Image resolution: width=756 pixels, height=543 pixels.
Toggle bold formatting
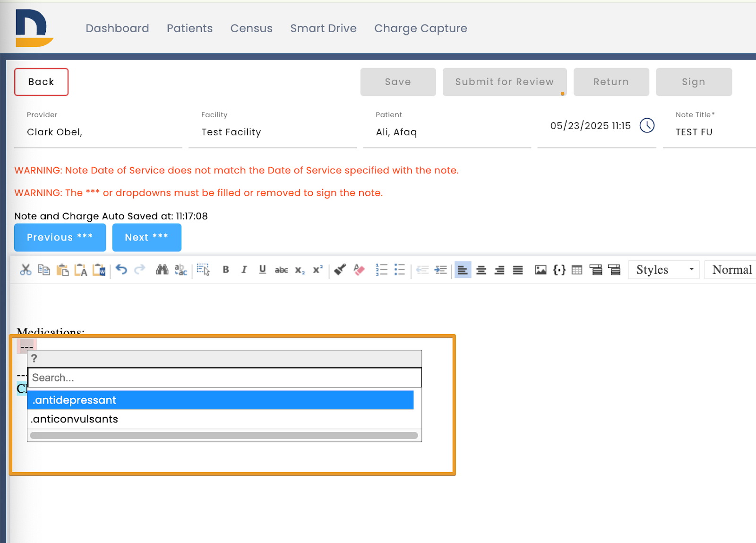pyautogui.click(x=225, y=270)
